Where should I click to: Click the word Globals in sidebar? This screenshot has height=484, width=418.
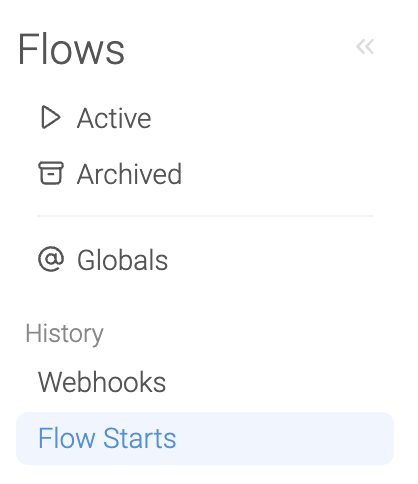tap(122, 260)
